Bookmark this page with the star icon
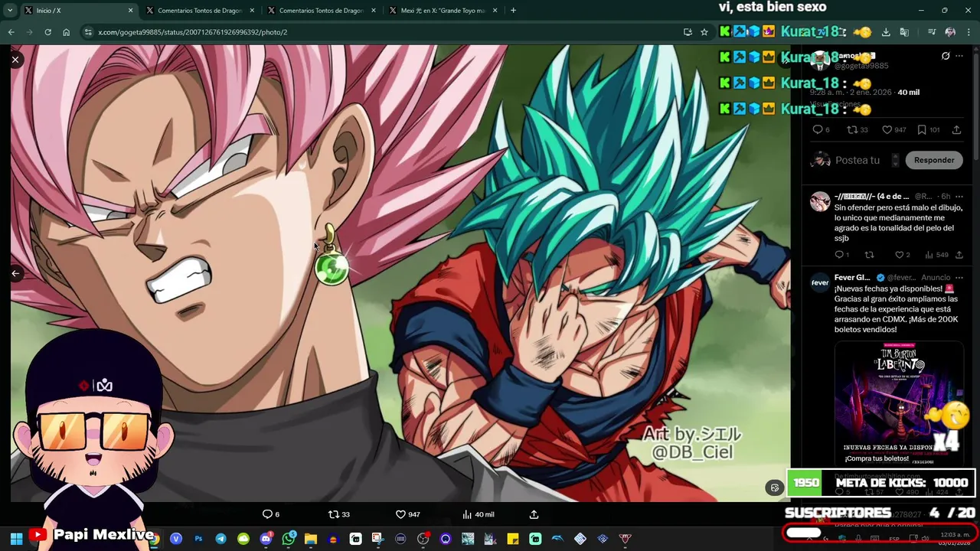Image resolution: width=980 pixels, height=551 pixels. coord(704,32)
